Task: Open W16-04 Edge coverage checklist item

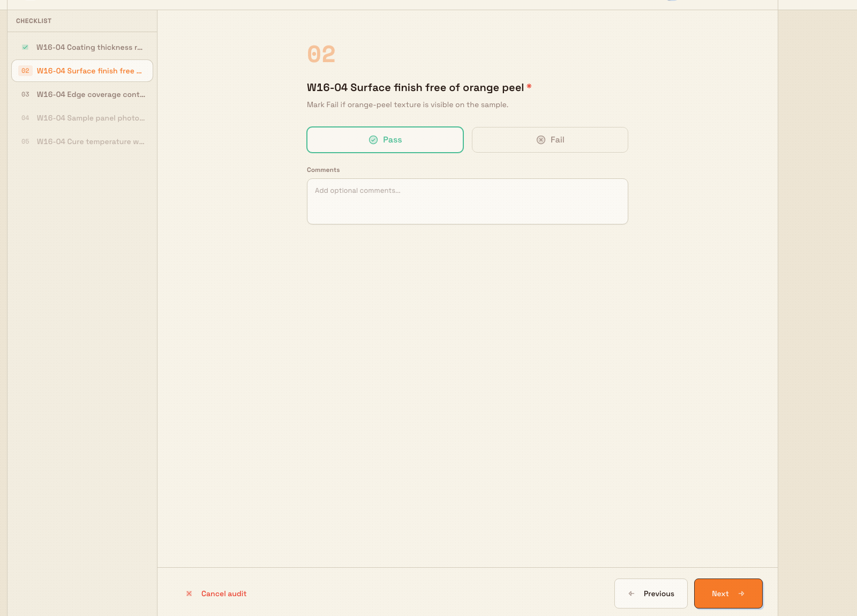Action: (x=82, y=94)
